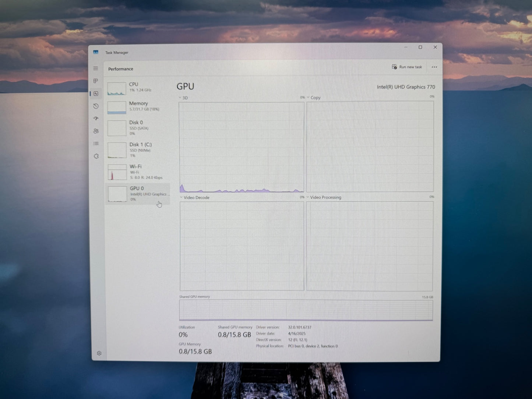Open the Services page puzzle icon
532x399 pixels.
click(x=96, y=156)
